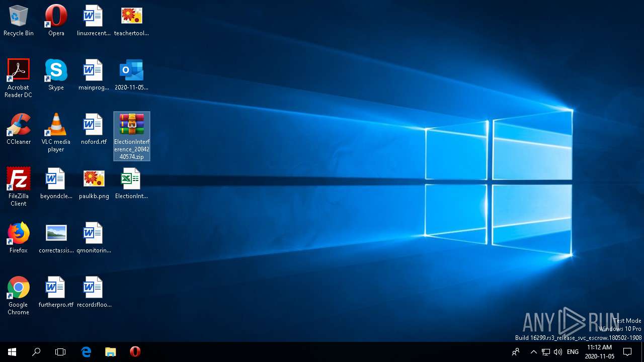Image resolution: width=644 pixels, height=362 pixels.
Task: Select the ElectionInt Excel file
Action: pos(131,184)
